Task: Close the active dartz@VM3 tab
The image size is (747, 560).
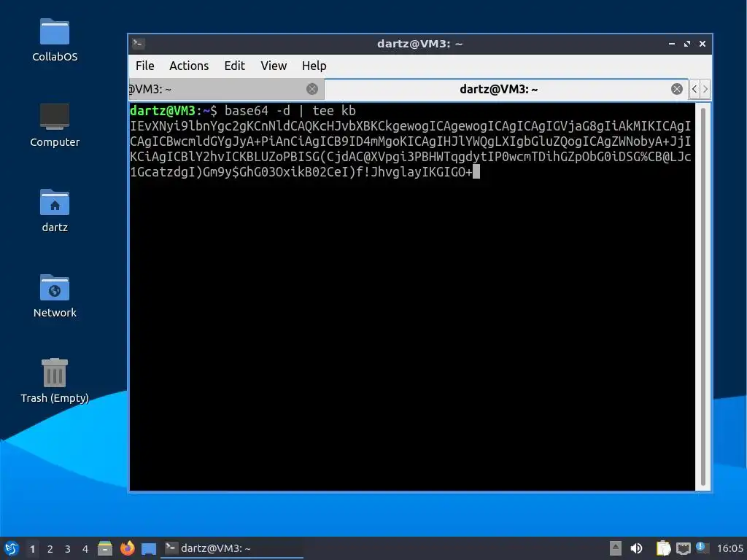Action: tap(676, 89)
